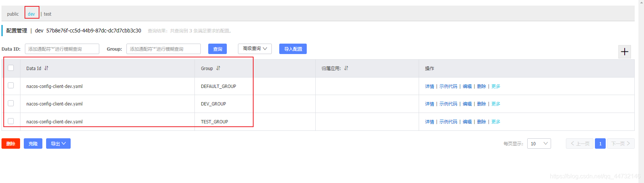Open 详情 for TEST_GROUP row
Screen dimensions: 644x183
coord(429,122)
